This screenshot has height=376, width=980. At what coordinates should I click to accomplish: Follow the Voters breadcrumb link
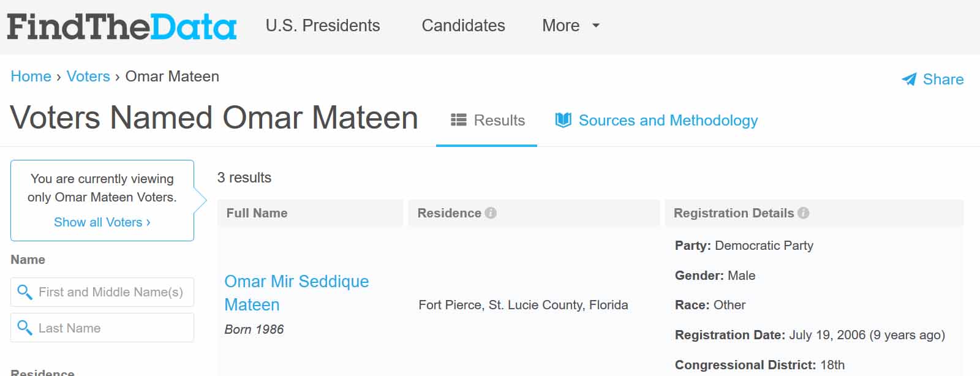pyautogui.click(x=88, y=77)
